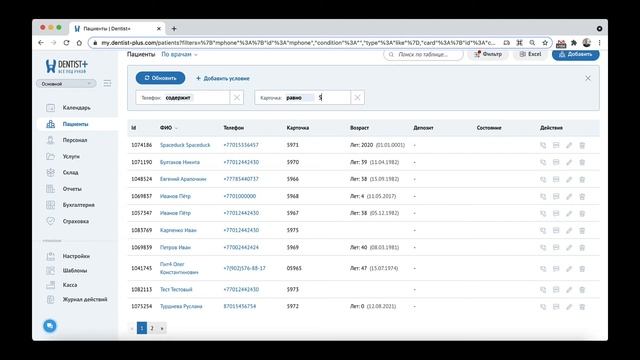The height and width of the screenshot is (360, 640).
Task: Go back with the browser back arrow
Action: click(x=41, y=42)
